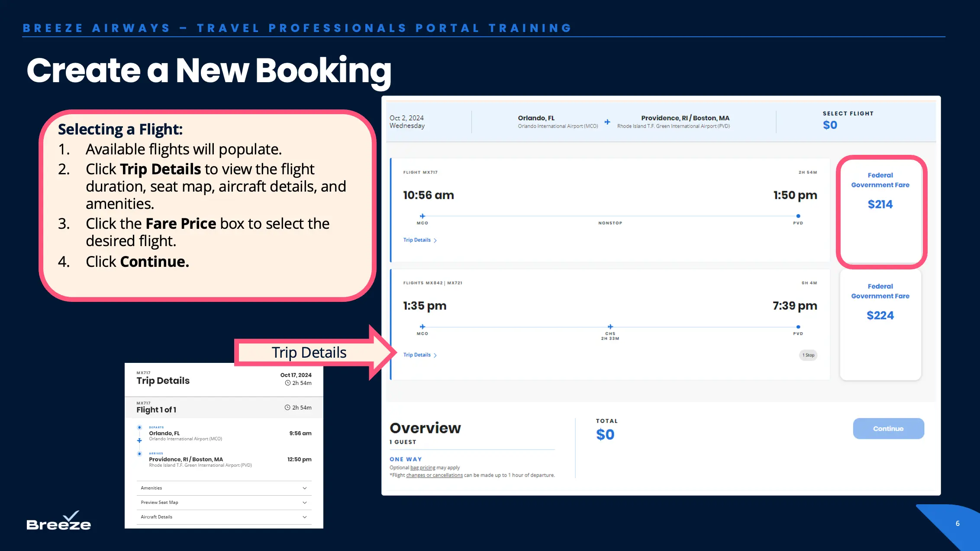Select the $214 Federal Government Fare box
Screen dimensions: 980x551
coord(880,211)
